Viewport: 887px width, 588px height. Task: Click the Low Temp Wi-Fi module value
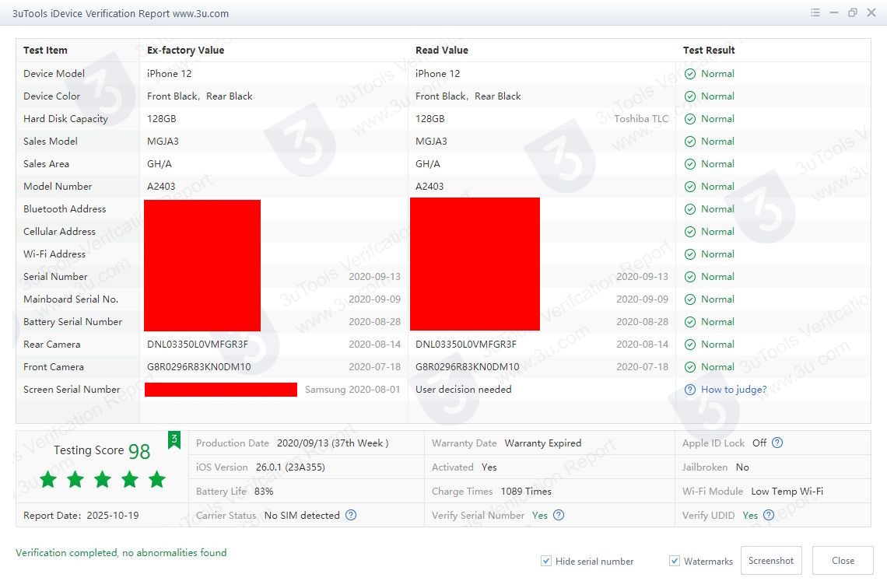(x=787, y=492)
